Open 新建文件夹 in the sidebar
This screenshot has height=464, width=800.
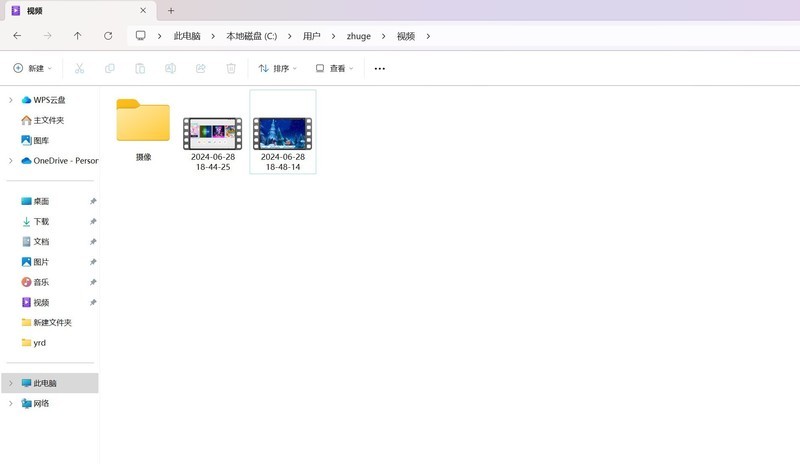[x=46, y=322]
